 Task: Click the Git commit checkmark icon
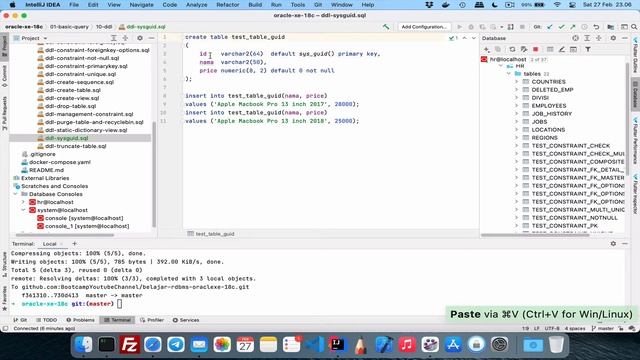point(561,27)
